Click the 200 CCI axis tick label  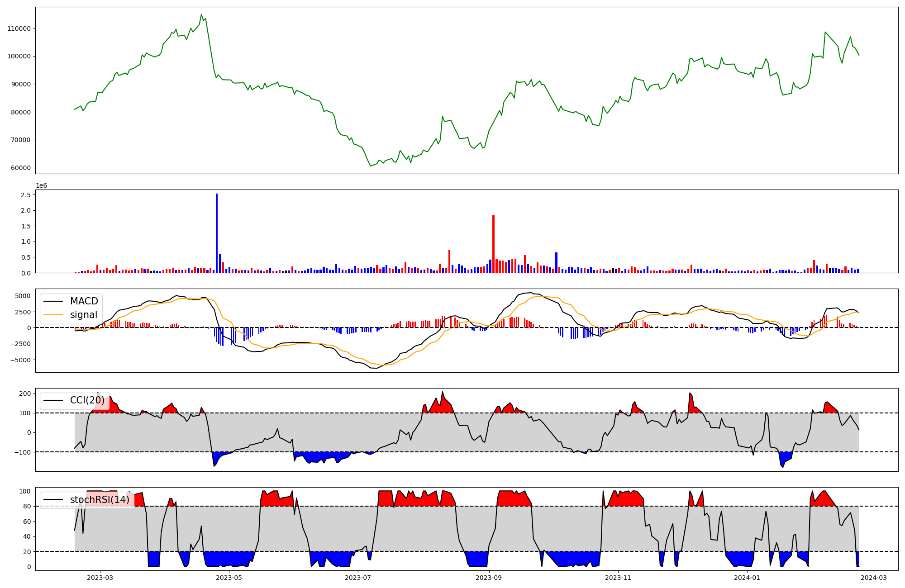click(25, 394)
